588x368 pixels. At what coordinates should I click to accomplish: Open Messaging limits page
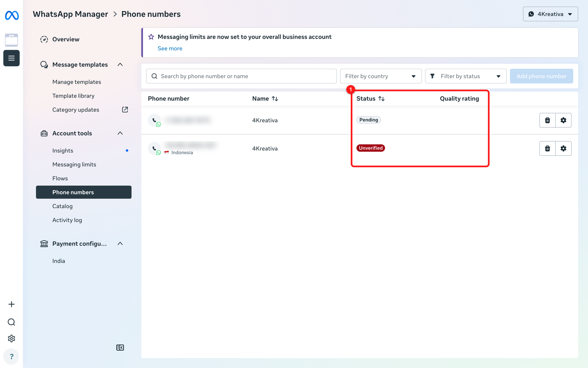coord(74,165)
